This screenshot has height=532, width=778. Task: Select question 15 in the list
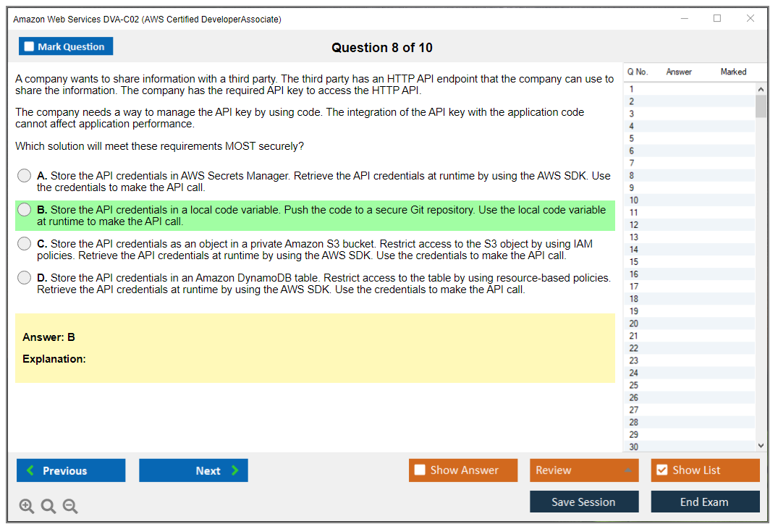point(634,262)
